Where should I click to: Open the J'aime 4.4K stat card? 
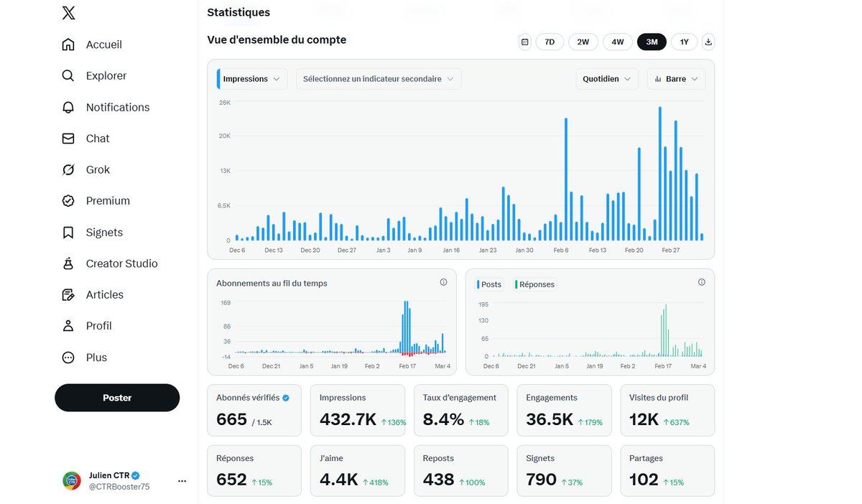[358, 470]
